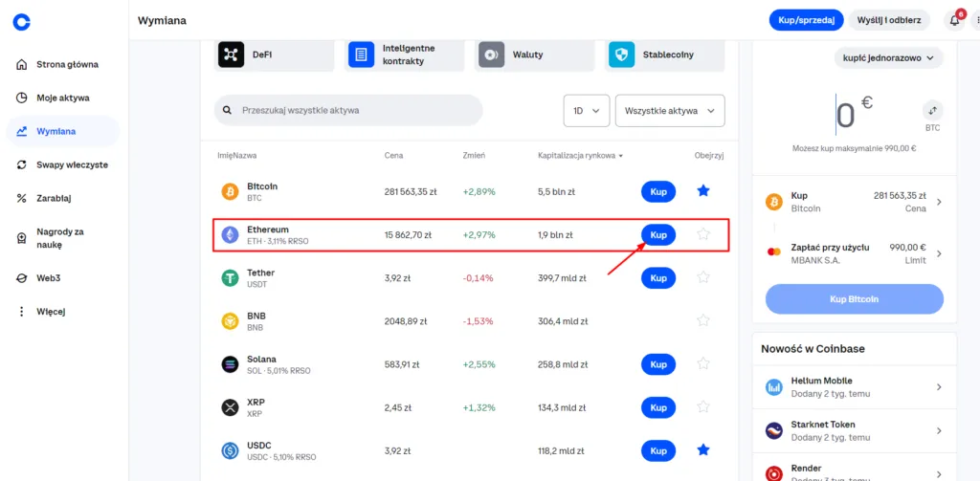Click the Cena column header

pos(393,156)
